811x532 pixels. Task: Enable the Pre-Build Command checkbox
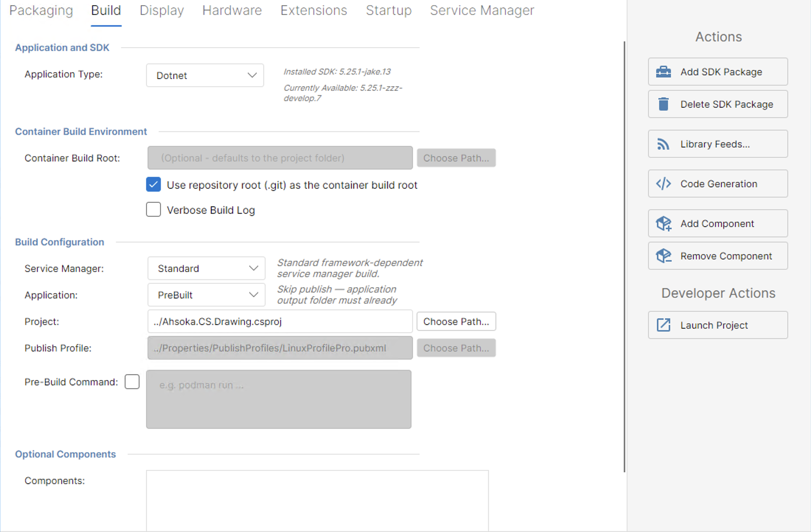click(x=132, y=382)
